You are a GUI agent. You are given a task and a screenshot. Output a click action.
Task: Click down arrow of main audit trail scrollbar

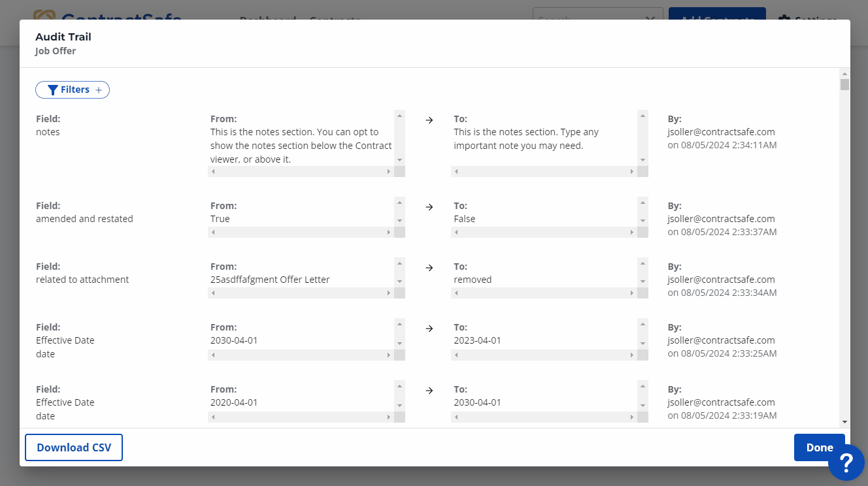tap(844, 422)
